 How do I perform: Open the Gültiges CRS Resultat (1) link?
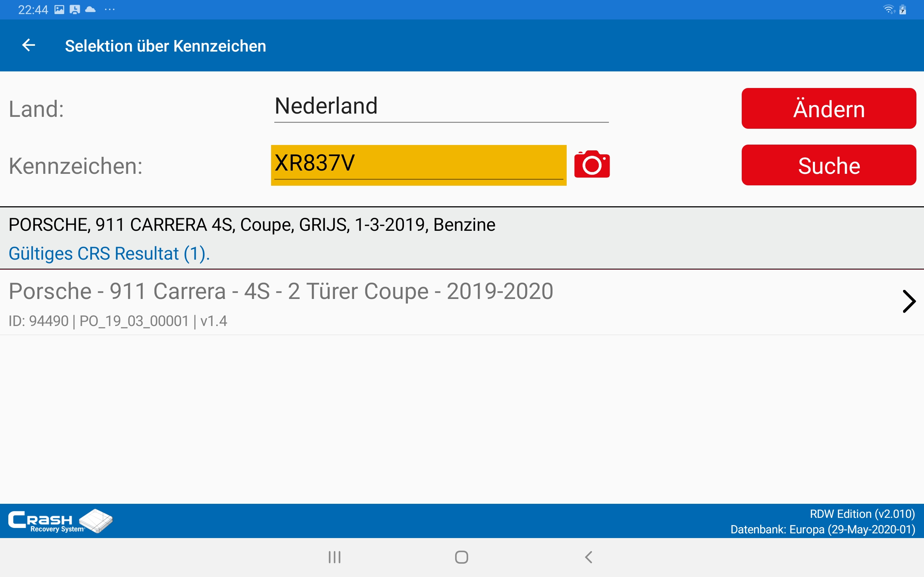[109, 254]
